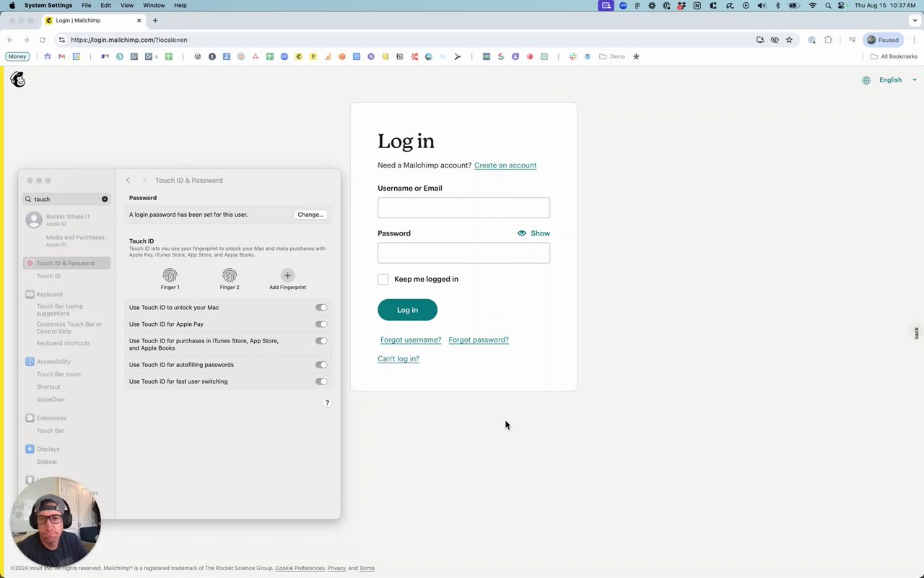Open Spotlight search in the menu bar
The width and height of the screenshot is (924, 578).
pos(828,5)
